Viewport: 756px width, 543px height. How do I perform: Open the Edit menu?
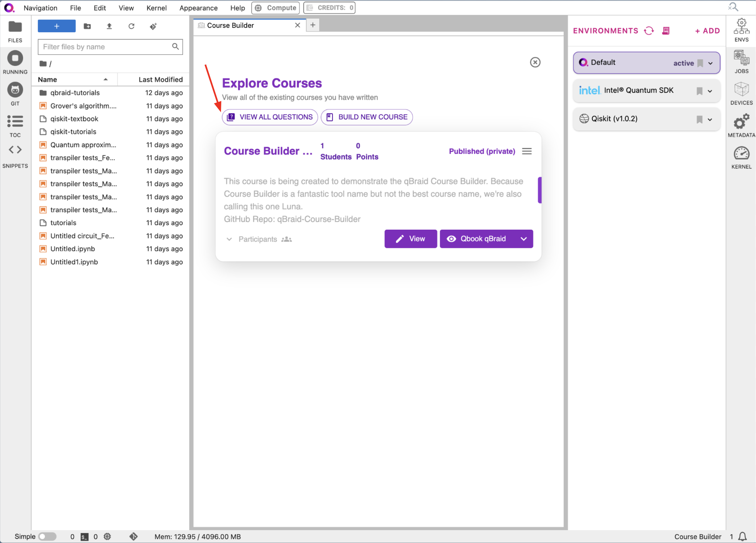coord(100,7)
